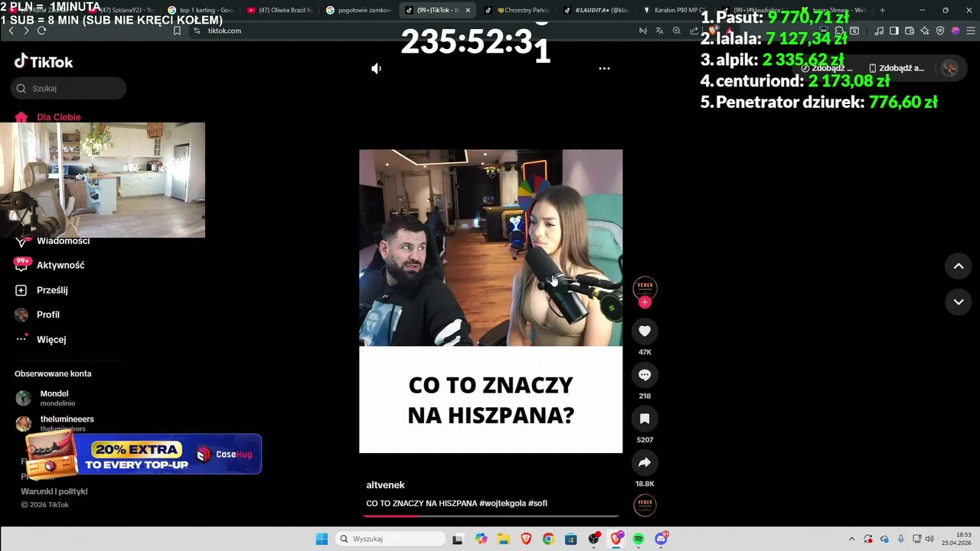Screen dimensions: 980x551
Task: Reload the page in the browser
Action: (41, 31)
